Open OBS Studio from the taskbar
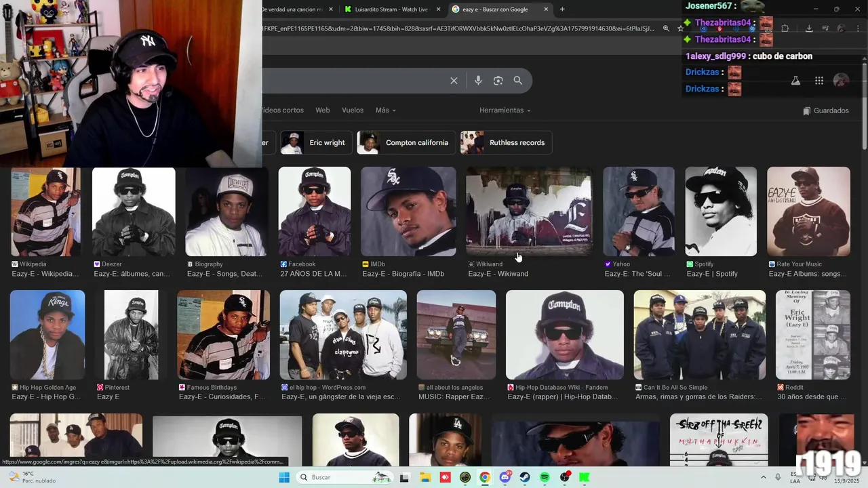This screenshot has width=868, height=488. (565, 477)
